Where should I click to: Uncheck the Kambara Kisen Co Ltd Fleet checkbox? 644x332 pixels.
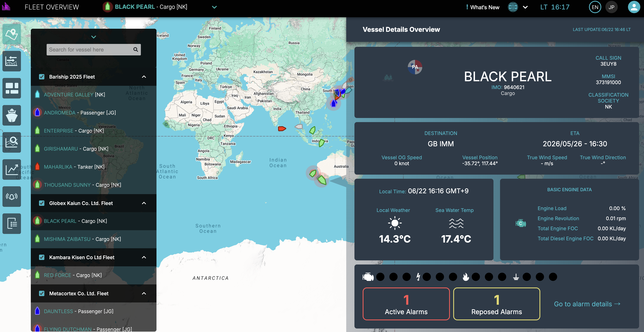42,257
